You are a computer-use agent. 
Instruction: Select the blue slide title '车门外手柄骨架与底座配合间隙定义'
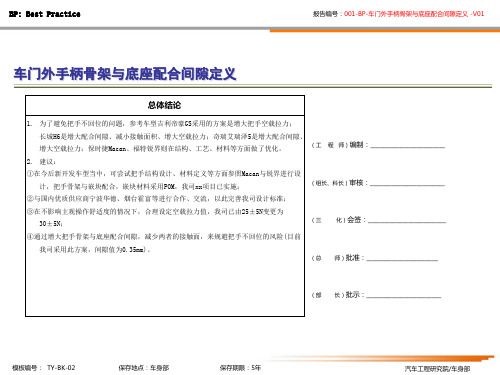(125, 74)
